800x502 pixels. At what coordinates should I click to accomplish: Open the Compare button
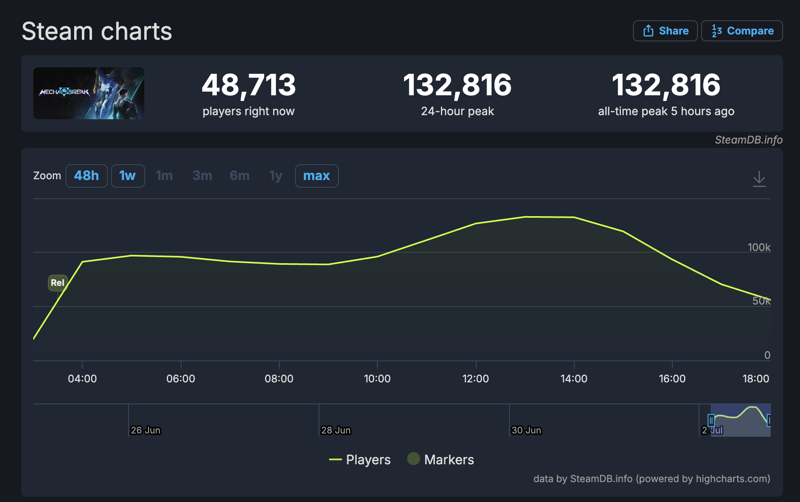pyautogui.click(x=742, y=31)
